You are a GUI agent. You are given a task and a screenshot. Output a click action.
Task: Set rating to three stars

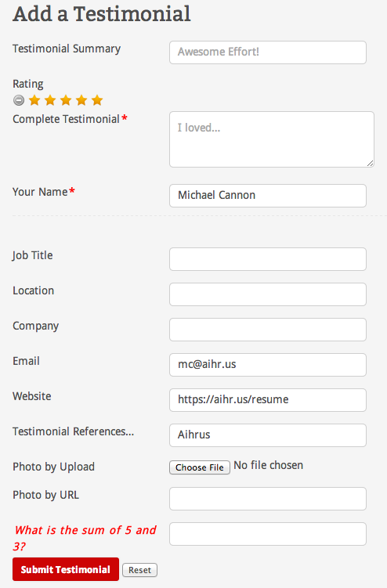coord(66,100)
